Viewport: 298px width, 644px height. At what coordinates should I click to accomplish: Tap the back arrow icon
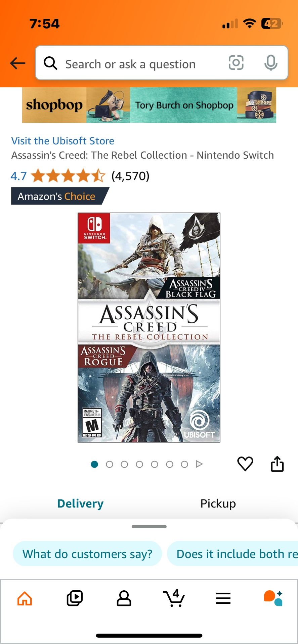17,63
